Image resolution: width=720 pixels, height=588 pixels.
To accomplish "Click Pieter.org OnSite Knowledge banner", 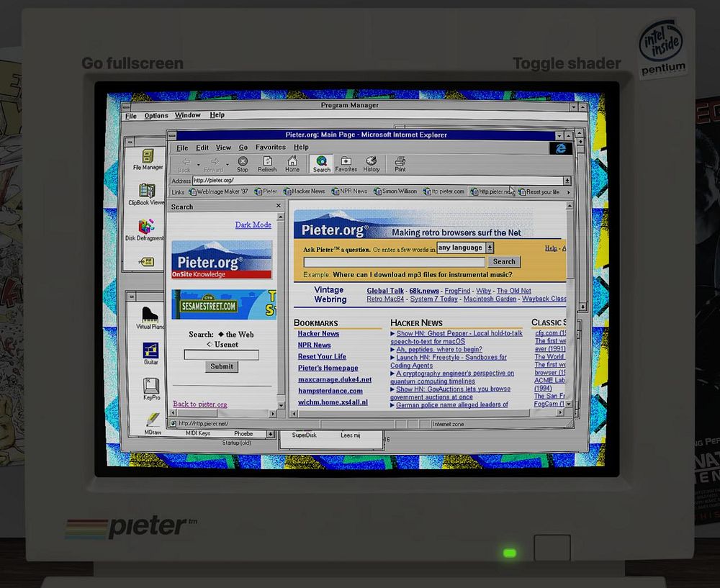I will 222,259.
